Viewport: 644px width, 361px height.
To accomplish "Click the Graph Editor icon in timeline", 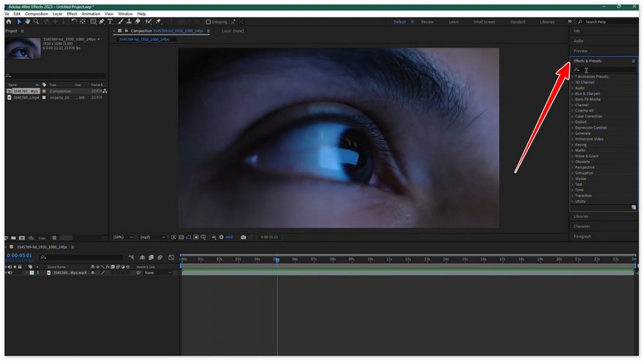I will pos(171,257).
